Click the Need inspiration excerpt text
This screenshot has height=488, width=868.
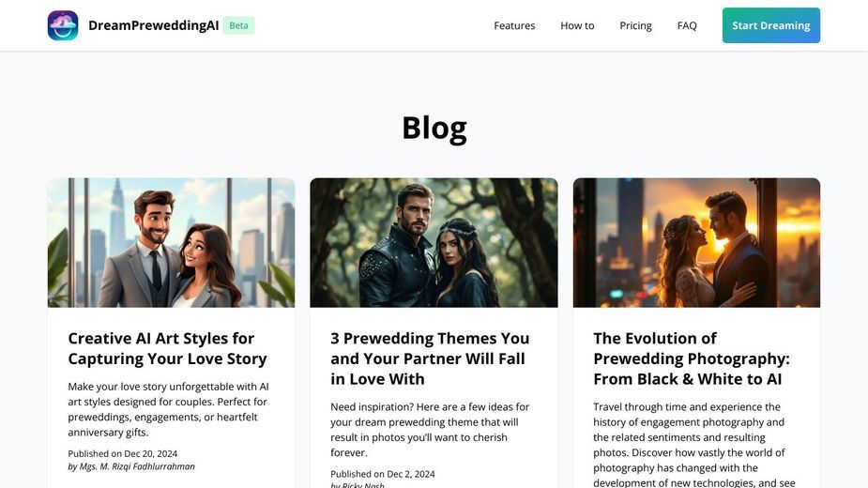[430, 429]
